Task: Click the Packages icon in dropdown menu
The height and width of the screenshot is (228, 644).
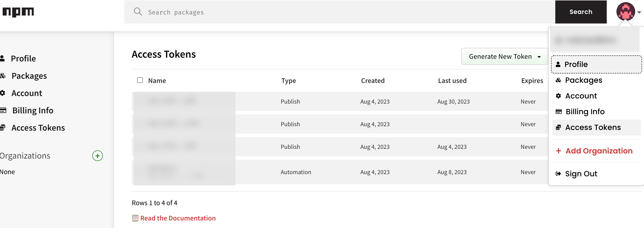Action: point(558,80)
